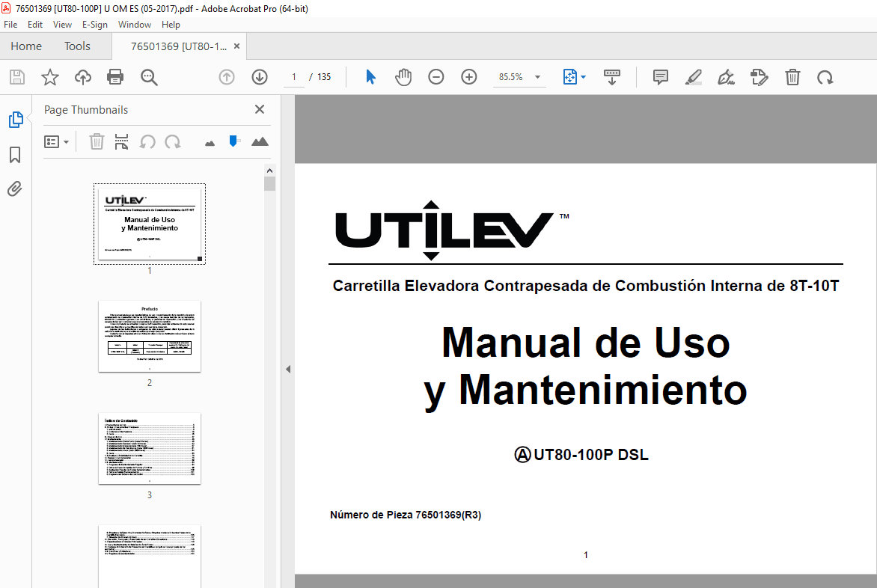
Task: Delete the selected page thumbnail
Action: click(x=97, y=141)
